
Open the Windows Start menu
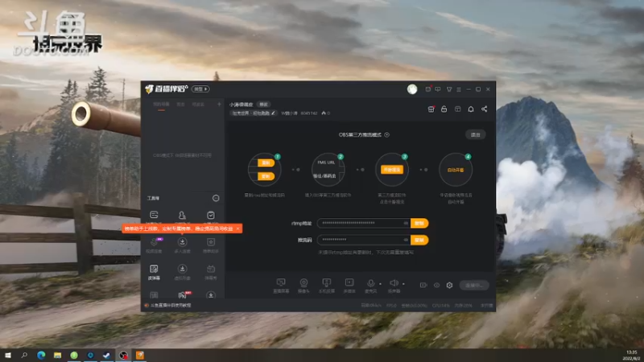click(x=8, y=355)
